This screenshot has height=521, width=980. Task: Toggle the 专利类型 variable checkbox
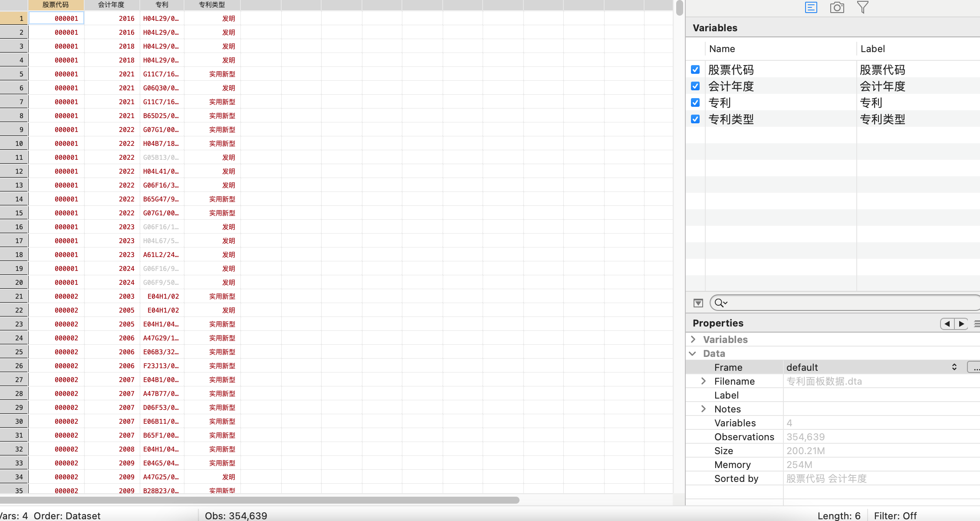pos(695,119)
